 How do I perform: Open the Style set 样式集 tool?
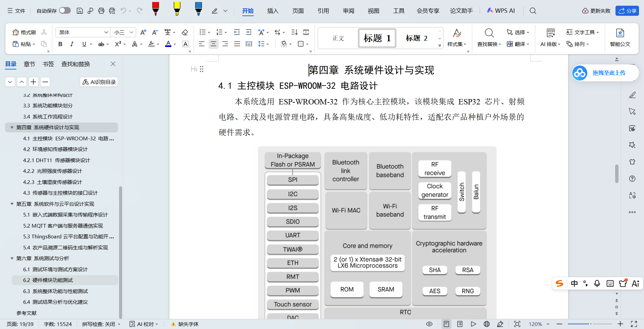457,37
